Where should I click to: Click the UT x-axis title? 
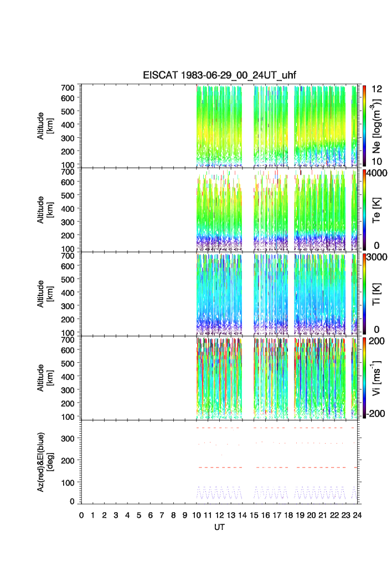pyautogui.click(x=220, y=527)
